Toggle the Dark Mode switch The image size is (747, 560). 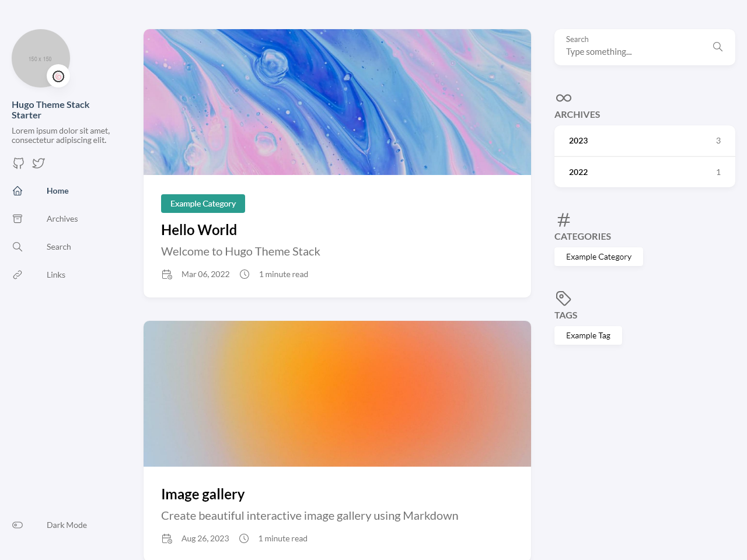[18, 525]
